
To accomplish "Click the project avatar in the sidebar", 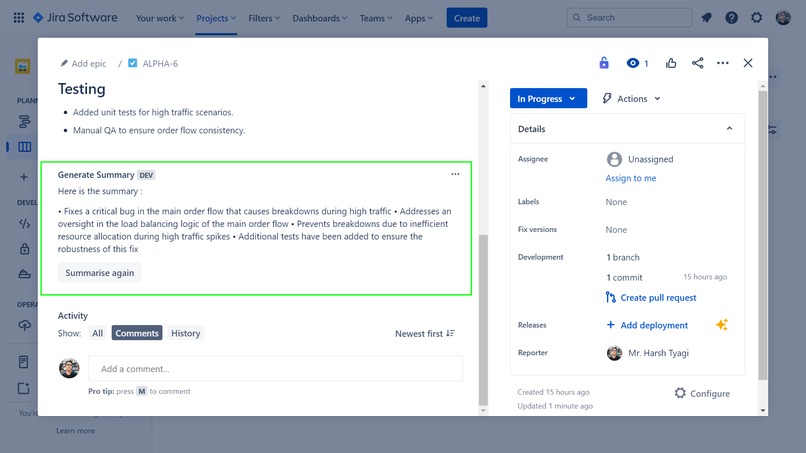I will [22, 66].
